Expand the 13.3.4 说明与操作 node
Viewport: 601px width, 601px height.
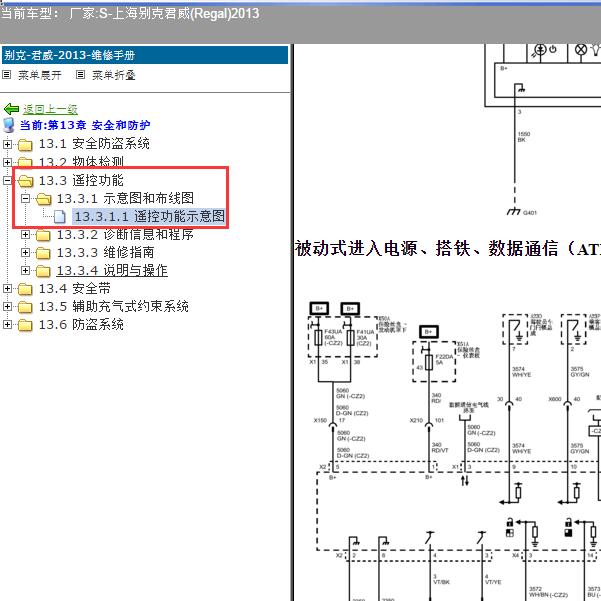25,270
